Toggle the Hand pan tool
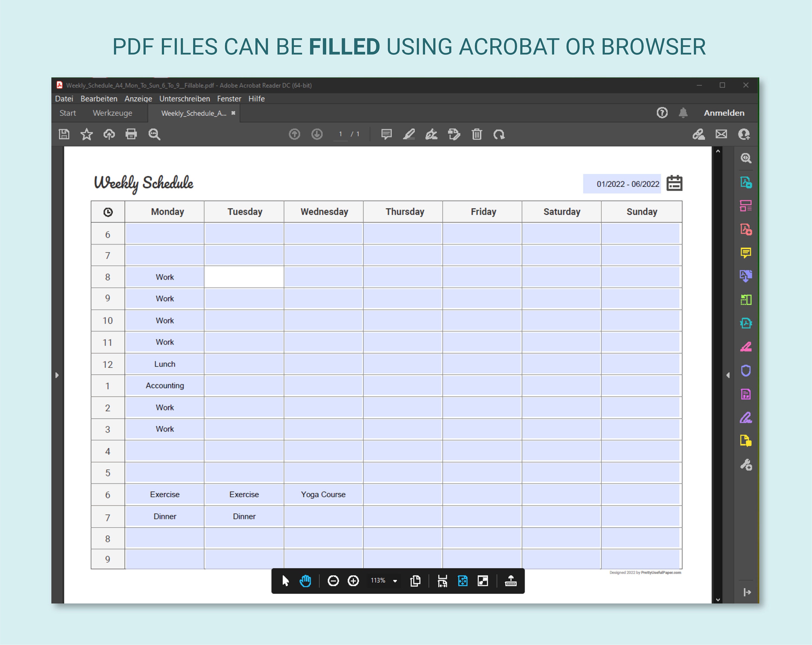 coord(305,581)
